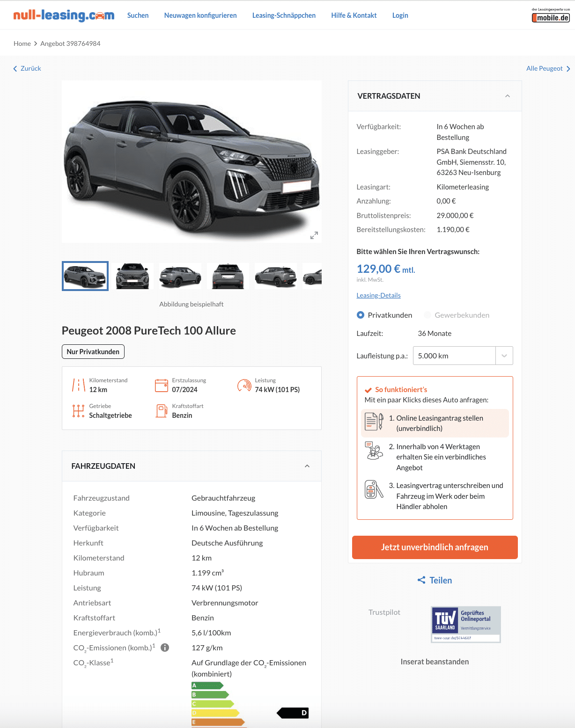
Task: Click the TÜV Saarland badge
Action: pyautogui.click(x=465, y=624)
